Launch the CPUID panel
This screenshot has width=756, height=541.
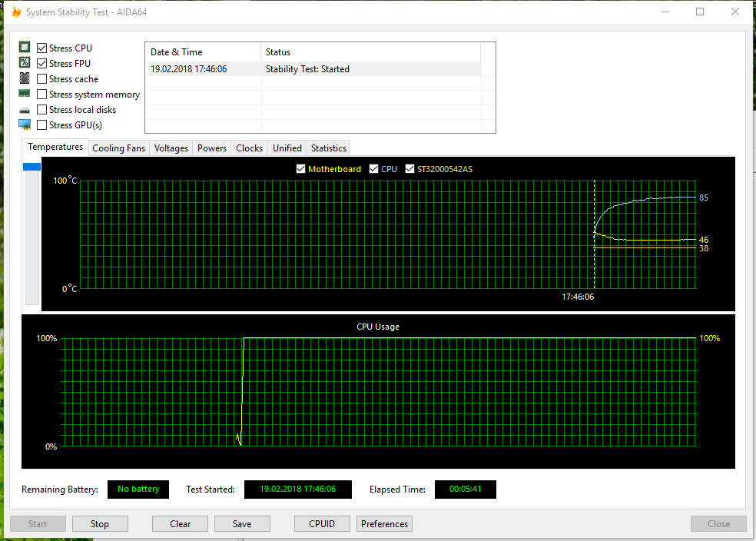(322, 524)
